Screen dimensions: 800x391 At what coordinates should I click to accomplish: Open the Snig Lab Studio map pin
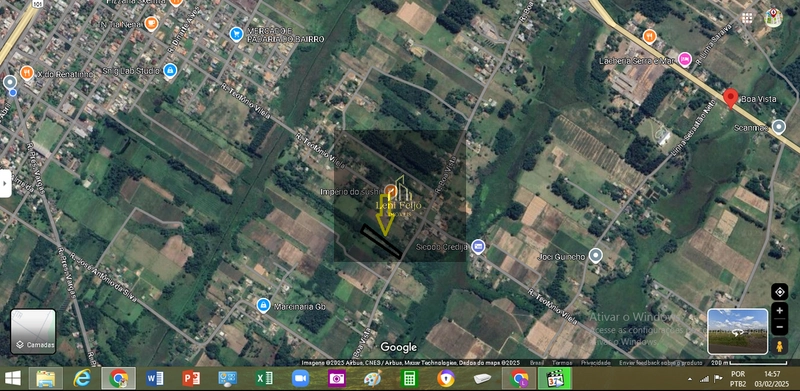[x=170, y=70]
